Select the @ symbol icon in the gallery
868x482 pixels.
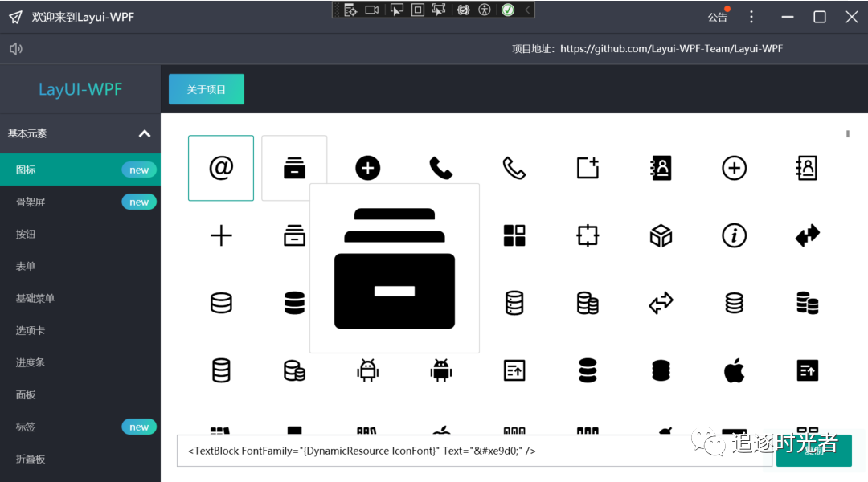pos(221,168)
